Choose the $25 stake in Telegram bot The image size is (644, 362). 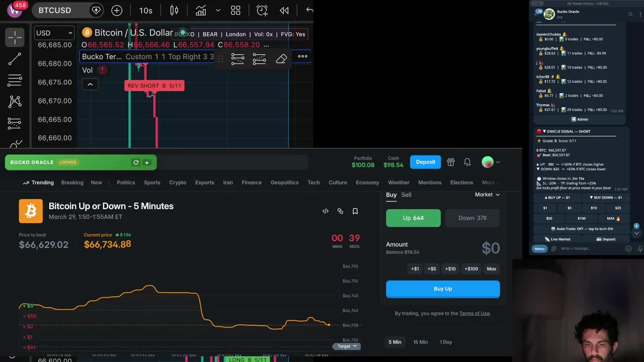point(618,208)
